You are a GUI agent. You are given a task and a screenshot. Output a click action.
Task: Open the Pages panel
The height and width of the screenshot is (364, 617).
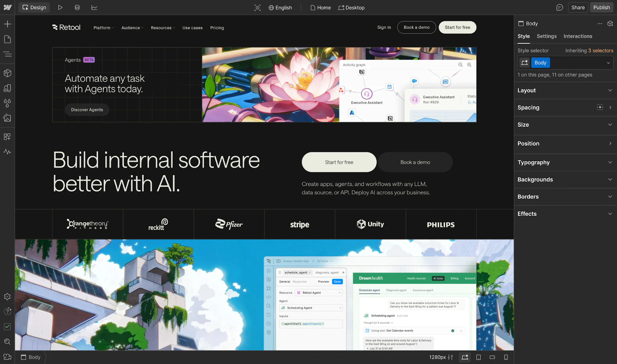(x=7, y=39)
